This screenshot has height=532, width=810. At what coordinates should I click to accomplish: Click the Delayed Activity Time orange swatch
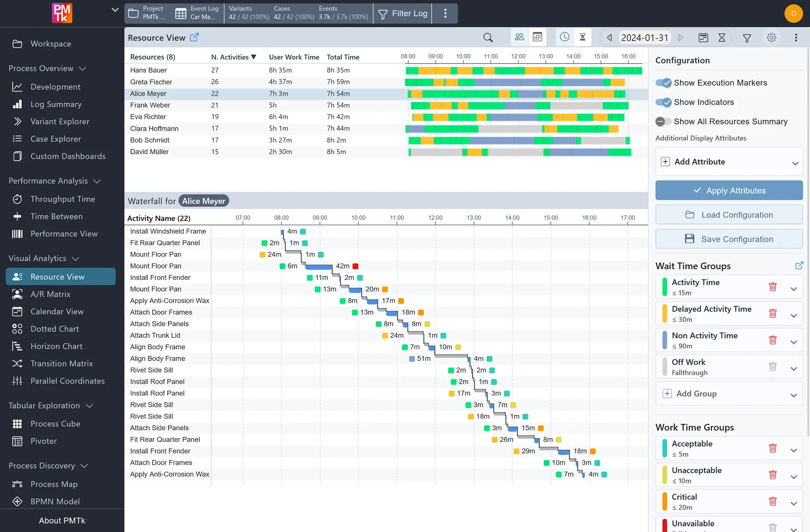(665, 313)
